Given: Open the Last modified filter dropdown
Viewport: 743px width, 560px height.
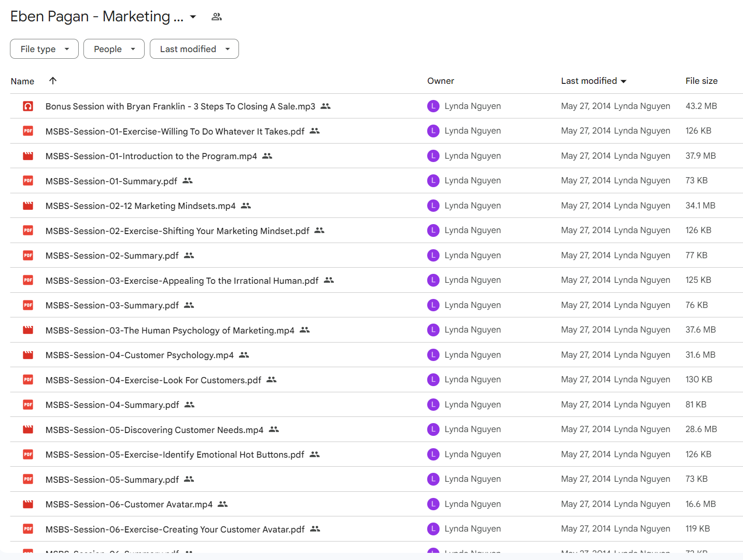Looking at the screenshot, I should click(x=194, y=49).
